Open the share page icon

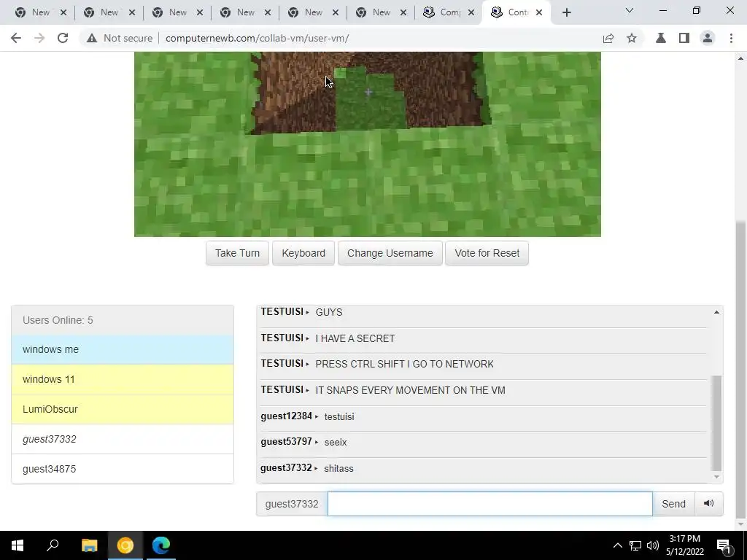click(x=608, y=38)
